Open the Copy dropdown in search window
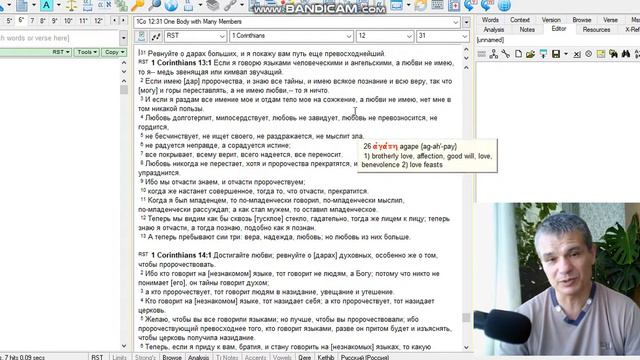 pos(114,52)
